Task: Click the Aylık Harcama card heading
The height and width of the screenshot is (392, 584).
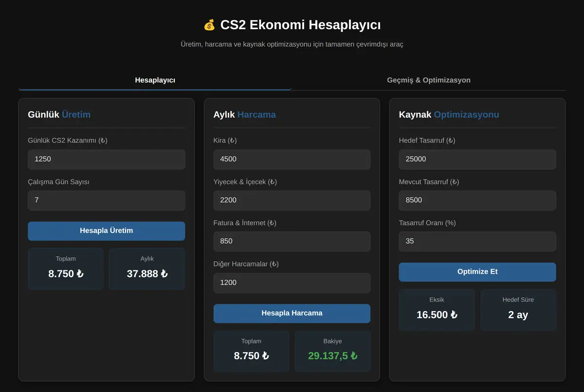Action: pos(244,115)
